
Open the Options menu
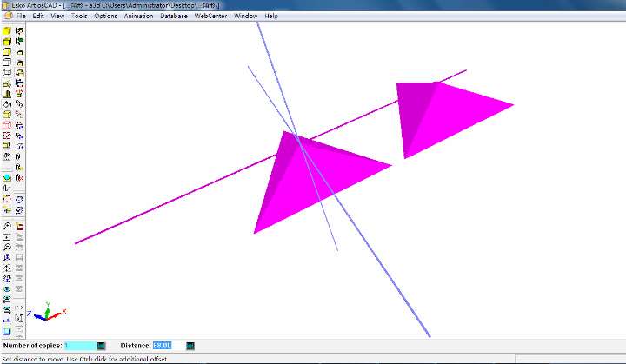(x=105, y=16)
